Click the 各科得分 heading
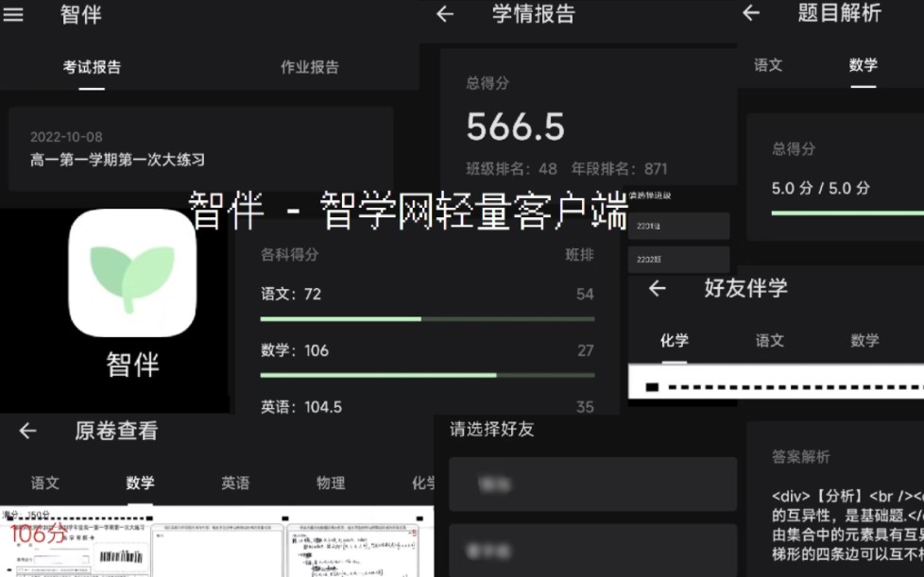The height and width of the screenshot is (577, 924). (x=290, y=255)
